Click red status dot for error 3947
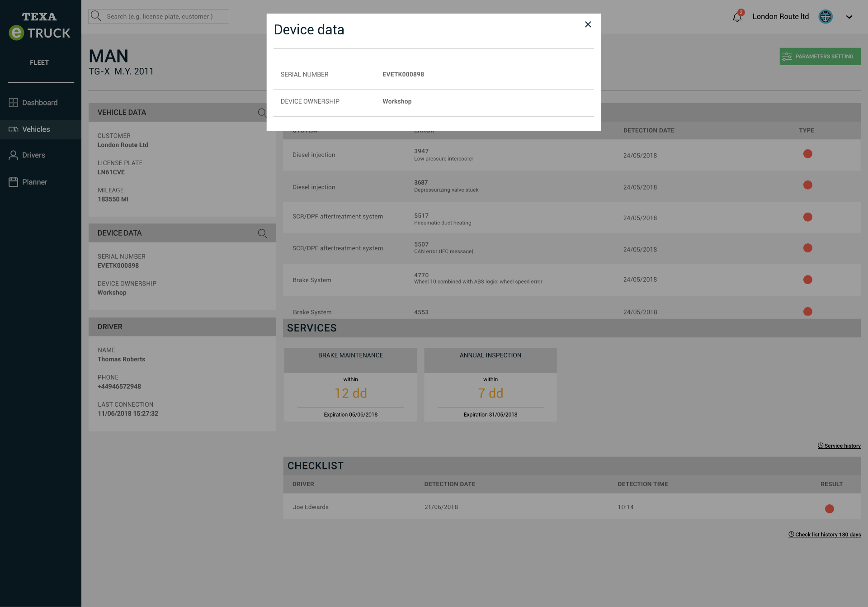 coord(807,154)
